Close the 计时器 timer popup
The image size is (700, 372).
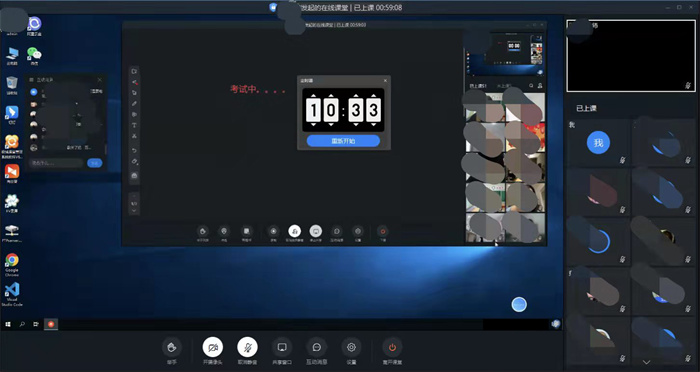click(385, 81)
